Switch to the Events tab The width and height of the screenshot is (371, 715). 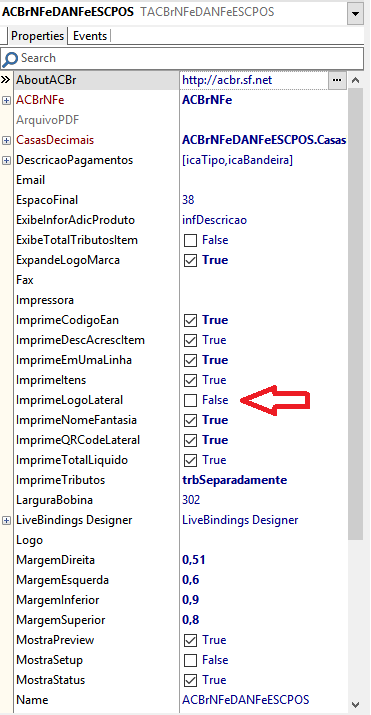[90, 36]
